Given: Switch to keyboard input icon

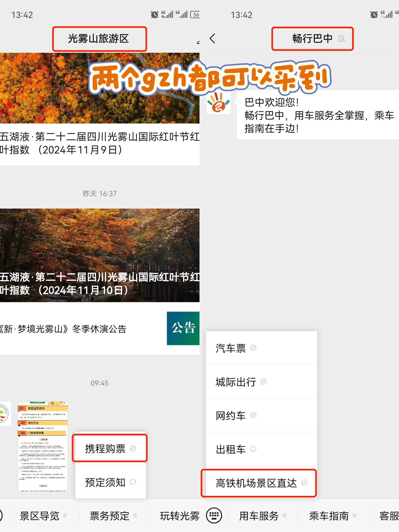Looking at the screenshot, I should (x=214, y=515).
